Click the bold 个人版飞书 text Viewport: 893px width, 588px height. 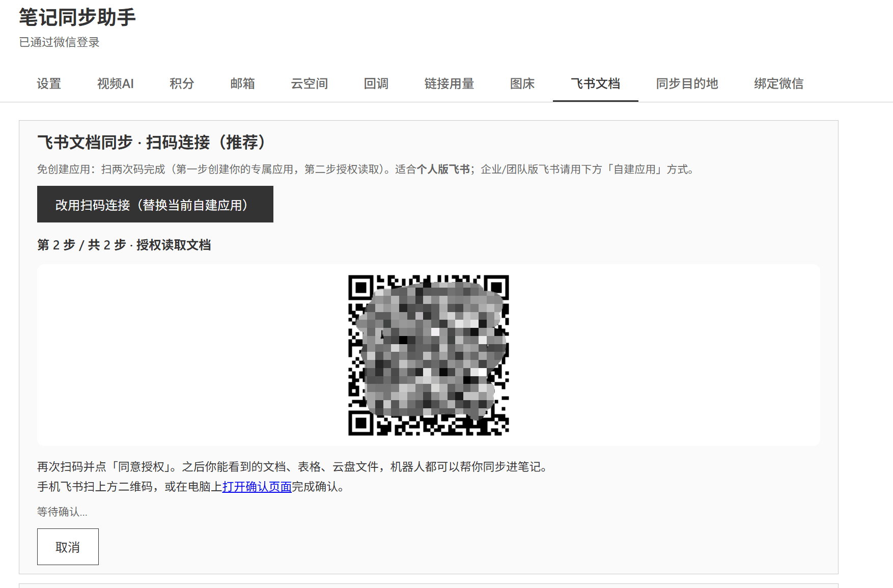[443, 169]
